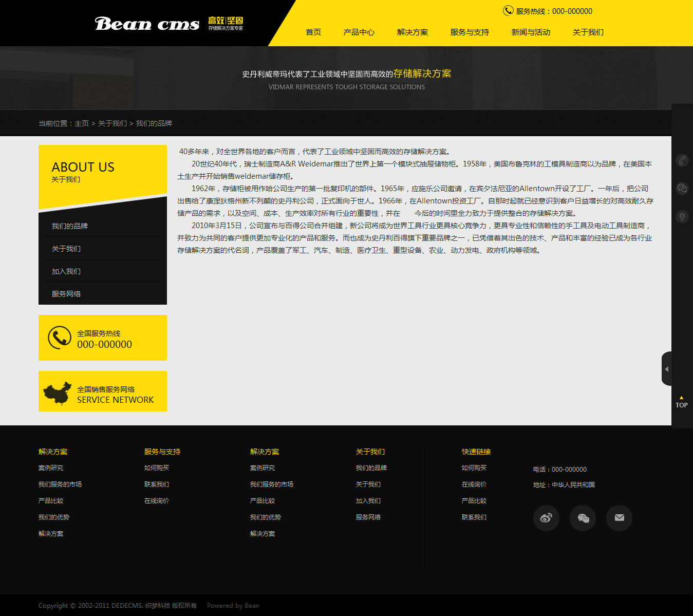Click the footer WeChat round icon
This screenshot has height=616, width=693.
click(583, 518)
